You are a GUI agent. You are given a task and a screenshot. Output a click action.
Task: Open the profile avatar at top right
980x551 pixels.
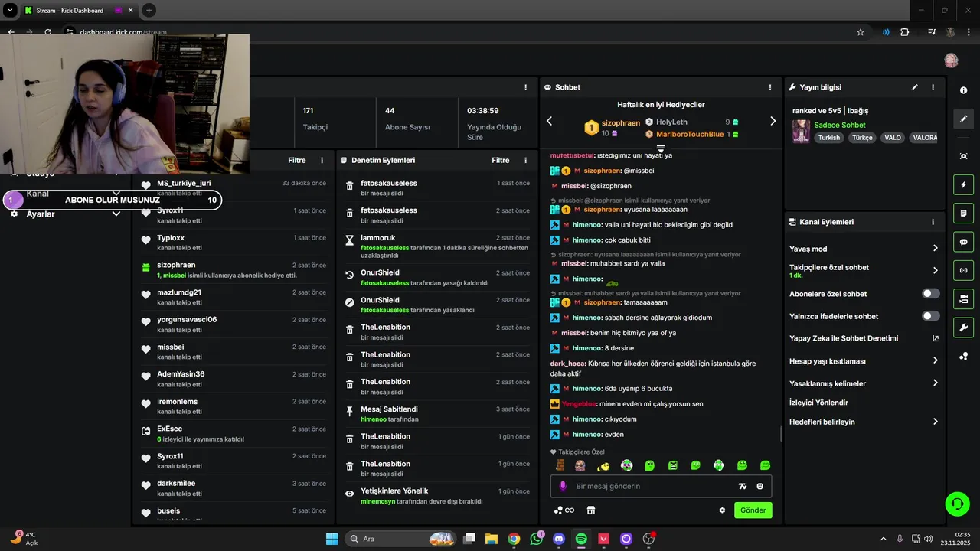coord(951,60)
